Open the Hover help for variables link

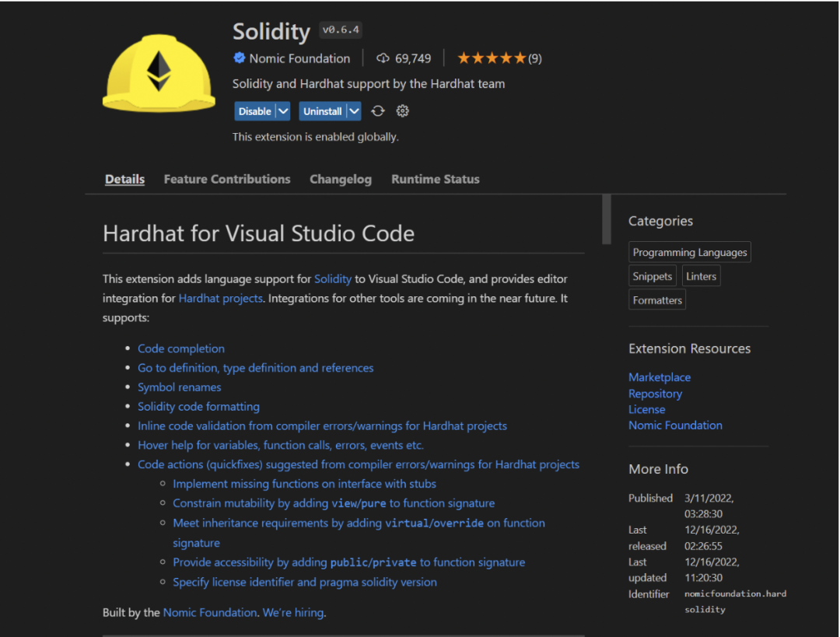(x=281, y=445)
